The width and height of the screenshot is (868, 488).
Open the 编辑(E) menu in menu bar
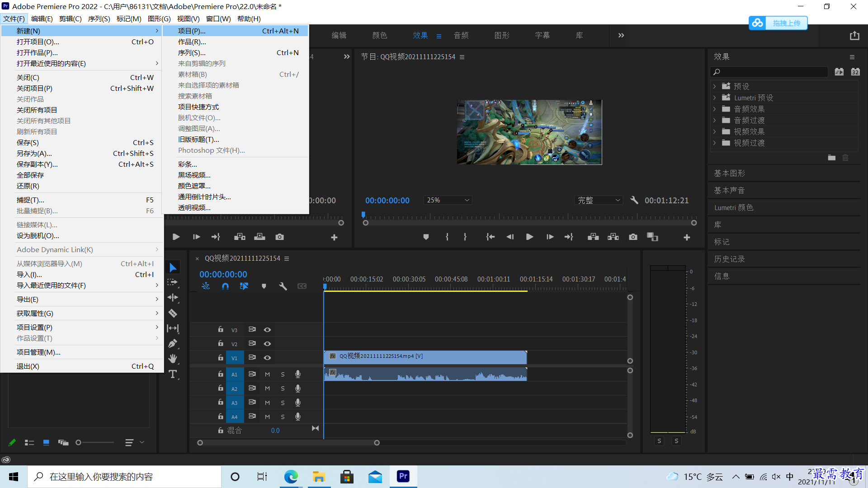pos(42,19)
